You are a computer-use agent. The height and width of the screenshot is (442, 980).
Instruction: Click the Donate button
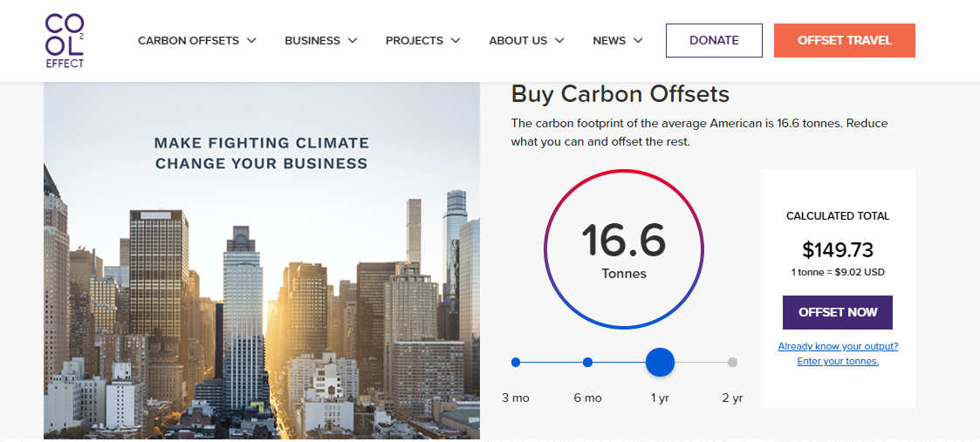714,41
